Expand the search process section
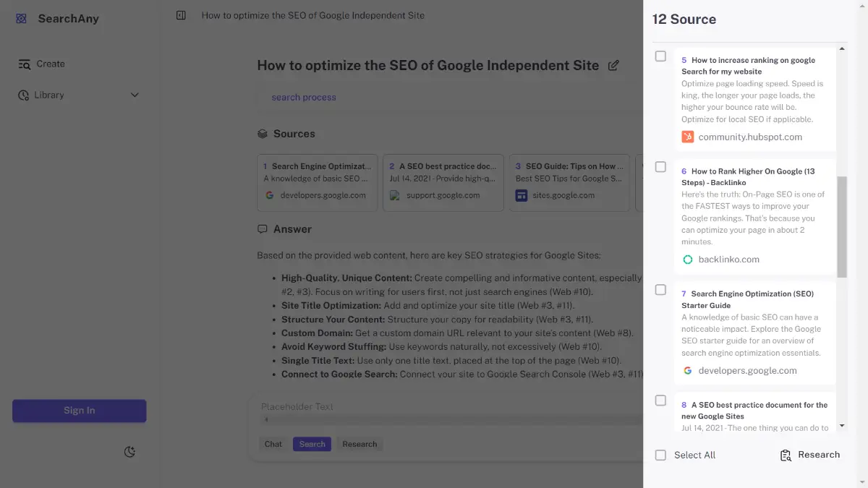This screenshot has width=868, height=488. pos(304,98)
